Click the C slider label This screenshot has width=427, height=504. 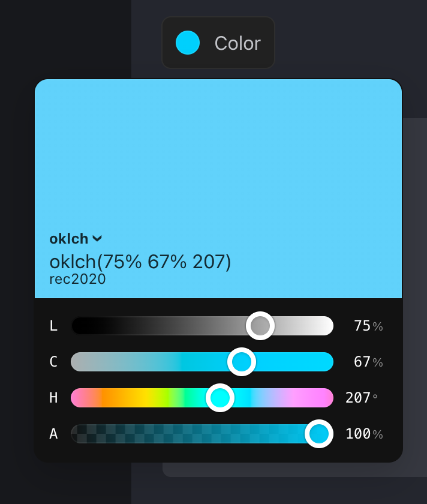coord(53,362)
